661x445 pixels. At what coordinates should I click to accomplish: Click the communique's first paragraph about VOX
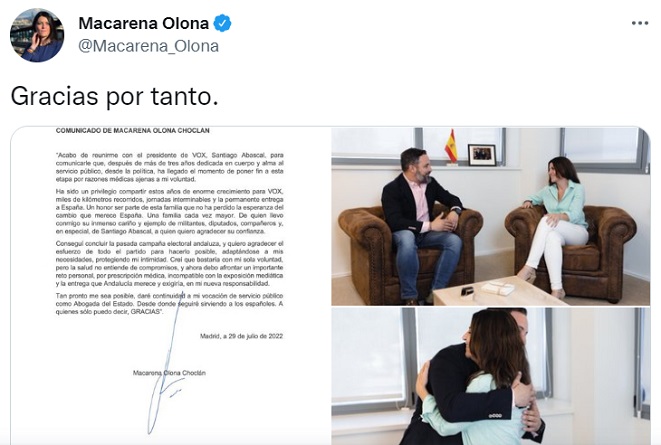point(169,167)
